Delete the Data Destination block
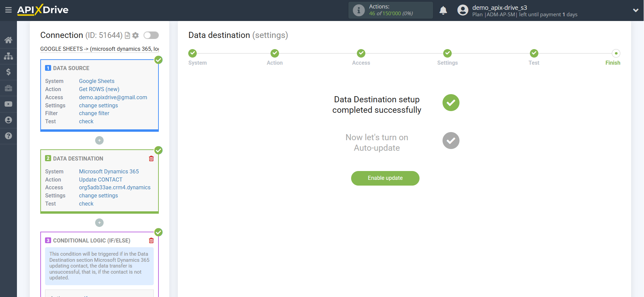Image resolution: width=644 pixels, height=297 pixels. [x=151, y=158]
